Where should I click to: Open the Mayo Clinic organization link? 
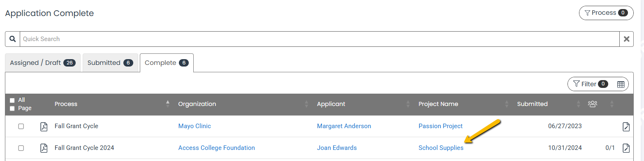[195, 126]
